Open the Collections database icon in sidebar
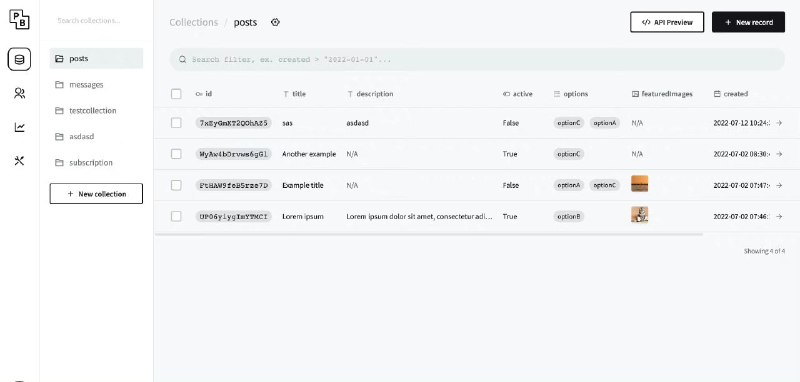The image size is (800, 382). click(x=19, y=60)
